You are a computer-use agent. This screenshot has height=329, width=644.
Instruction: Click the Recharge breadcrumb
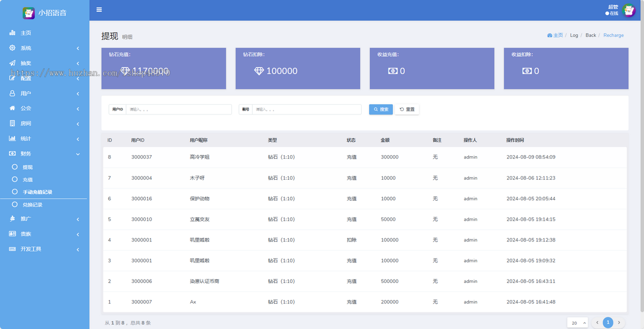(613, 35)
